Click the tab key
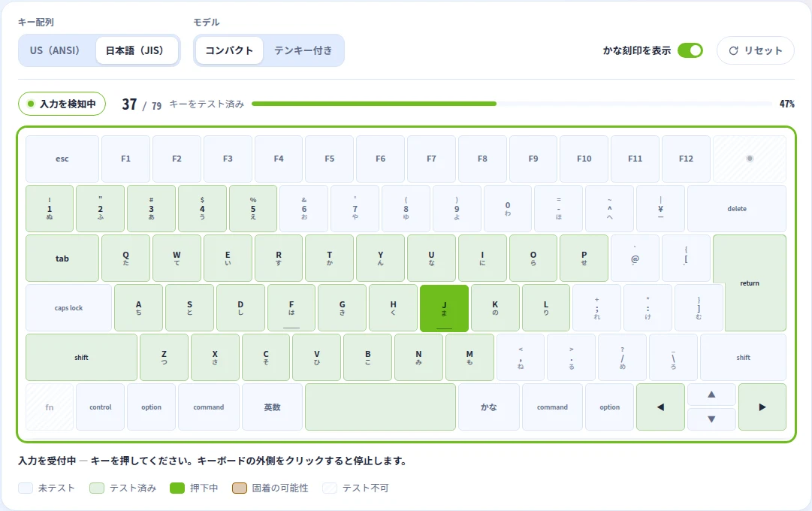This screenshot has height=511, width=812. (x=62, y=258)
